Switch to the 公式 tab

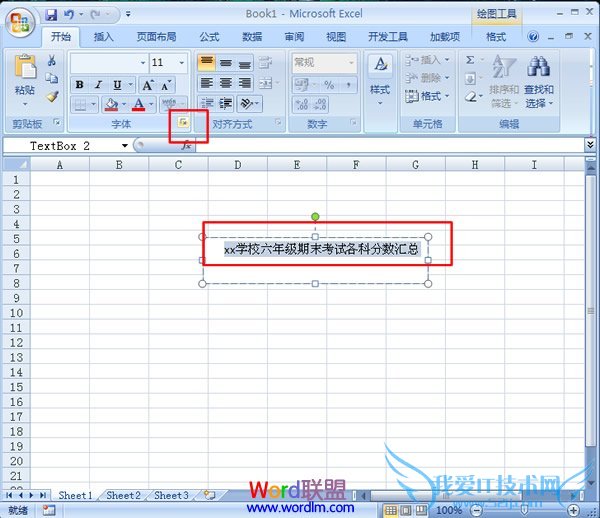coord(209,37)
